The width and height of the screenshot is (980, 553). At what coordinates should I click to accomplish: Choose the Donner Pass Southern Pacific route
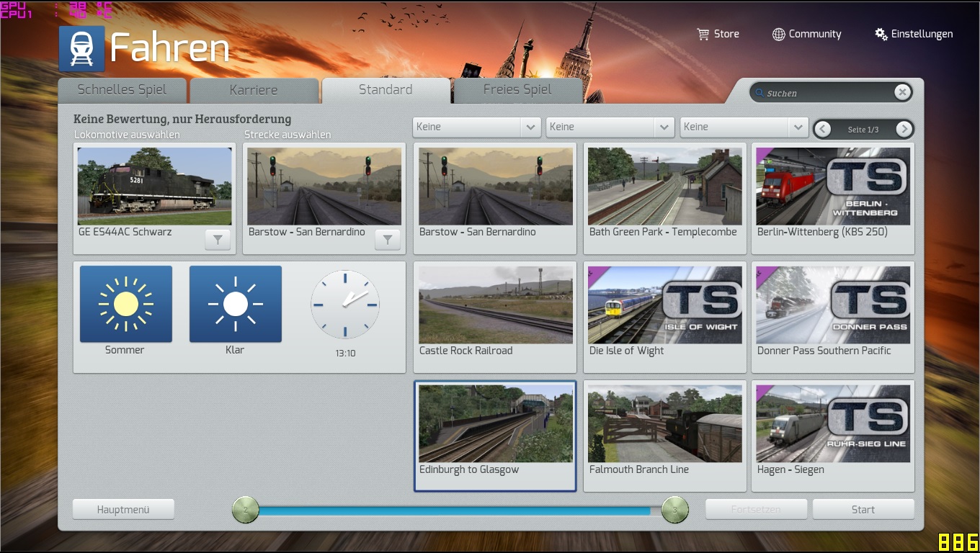[x=833, y=317]
